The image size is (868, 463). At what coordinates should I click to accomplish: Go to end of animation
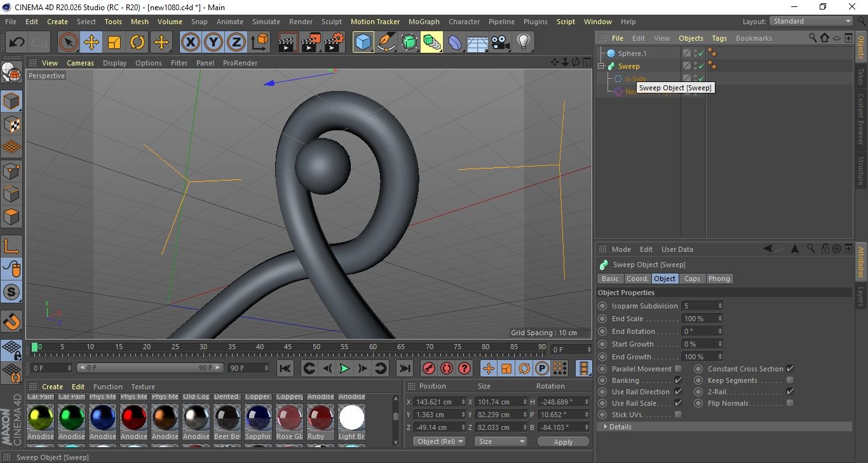click(404, 368)
